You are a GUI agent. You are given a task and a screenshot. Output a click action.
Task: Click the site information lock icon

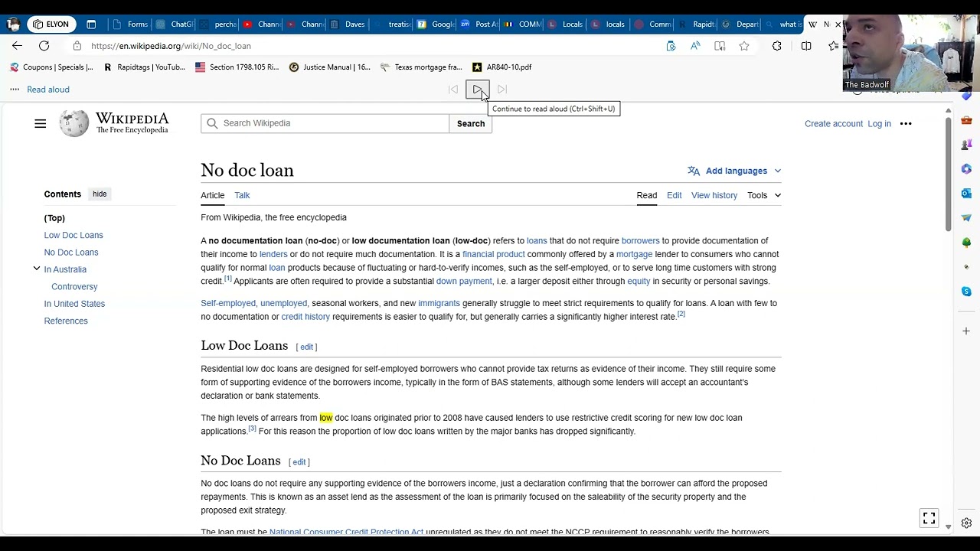77,46
